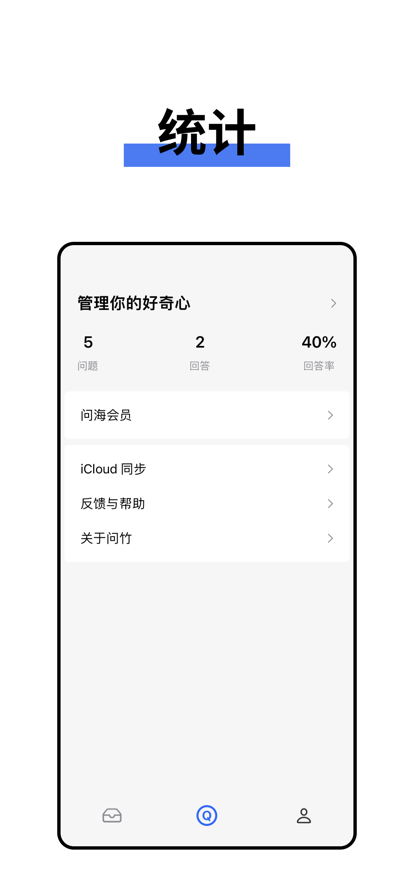Tap chevron on iCloud 同步 row

coord(330,469)
